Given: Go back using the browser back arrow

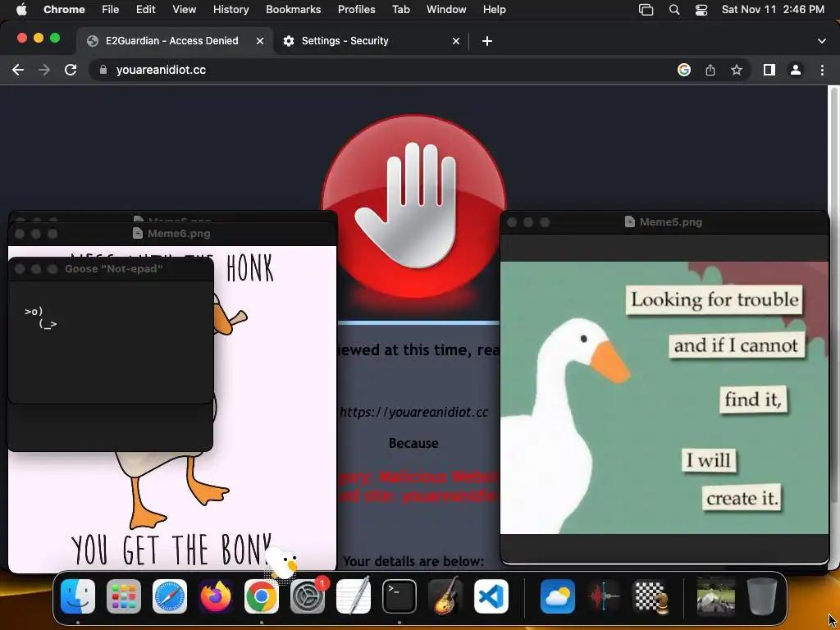Looking at the screenshot, I should coord(18,70).
